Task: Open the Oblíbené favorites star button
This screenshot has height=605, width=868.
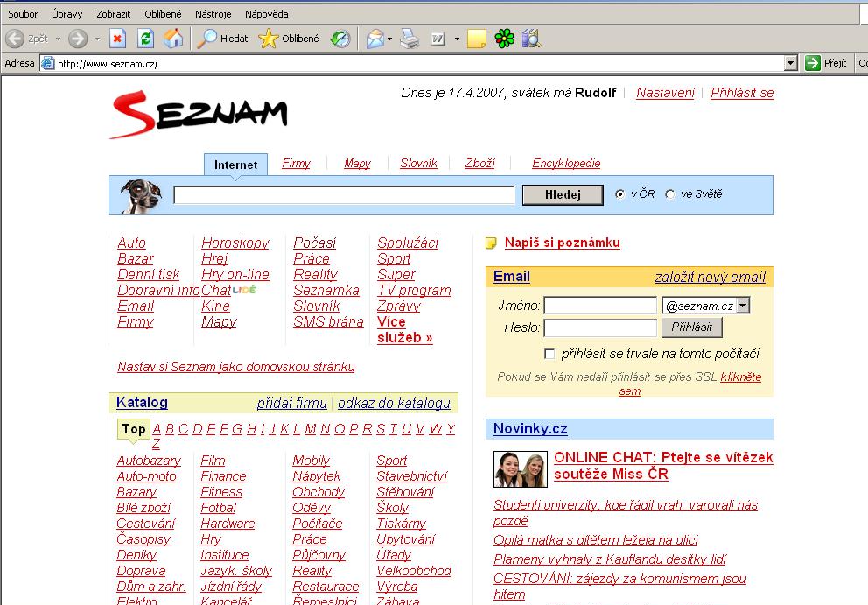Action: (x=289, y=39)
